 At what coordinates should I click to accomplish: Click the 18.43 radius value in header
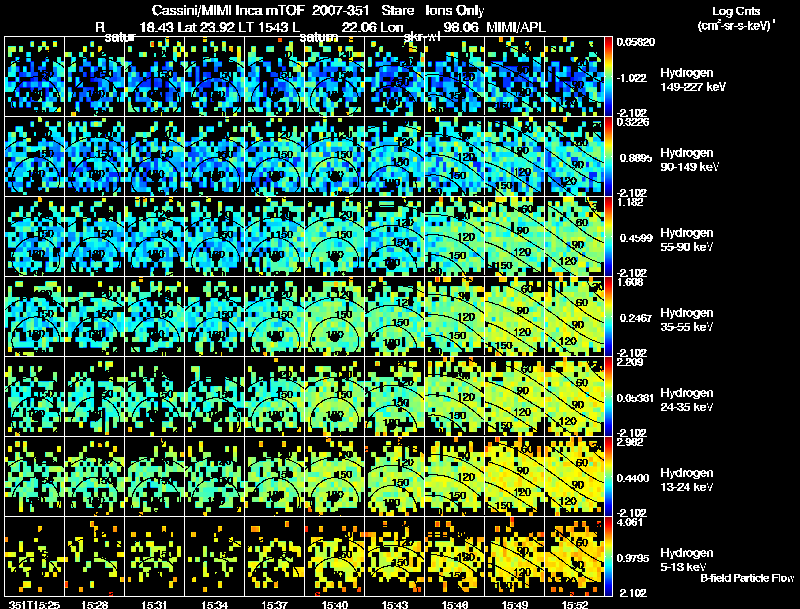click(156, 27)
